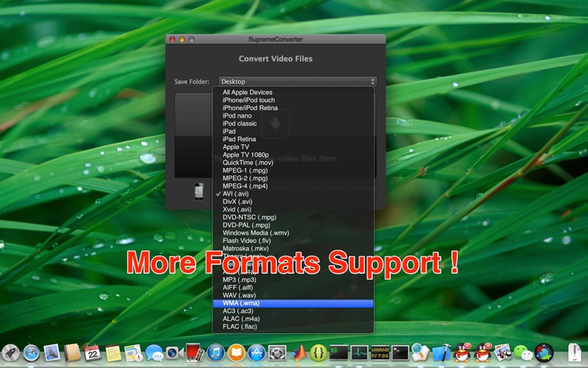Select AC3 (.ac3) audio format
The image size is (588, 368).
[x=293, y=311]
